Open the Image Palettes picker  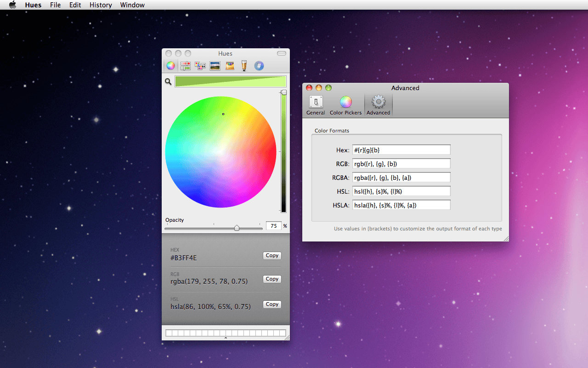[x=215, y=65]
